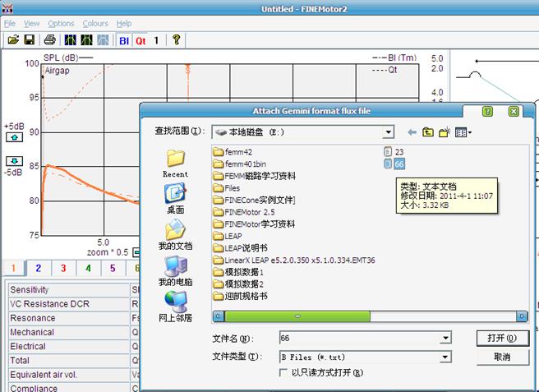Image resolution: width=539 pixels, height=392 pixels.
Task: Click the +5dB up arrow button
Action: (15, 137)
